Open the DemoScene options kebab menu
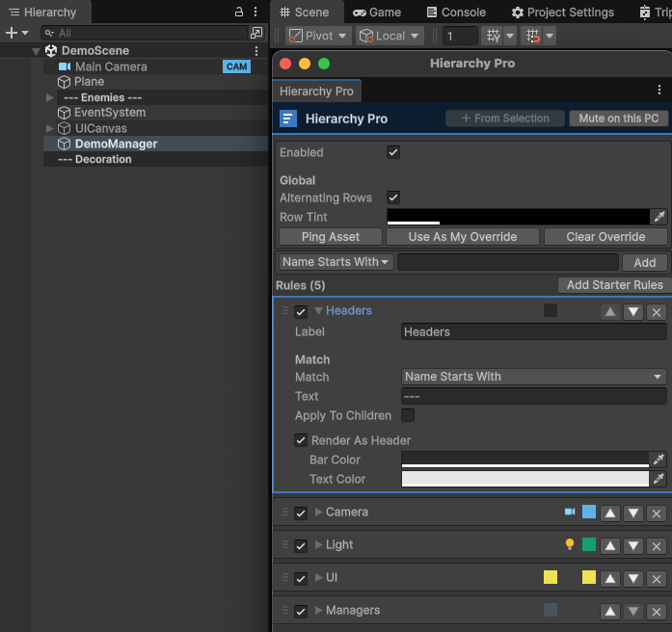 pyautogui.click(x=256, y=51)
